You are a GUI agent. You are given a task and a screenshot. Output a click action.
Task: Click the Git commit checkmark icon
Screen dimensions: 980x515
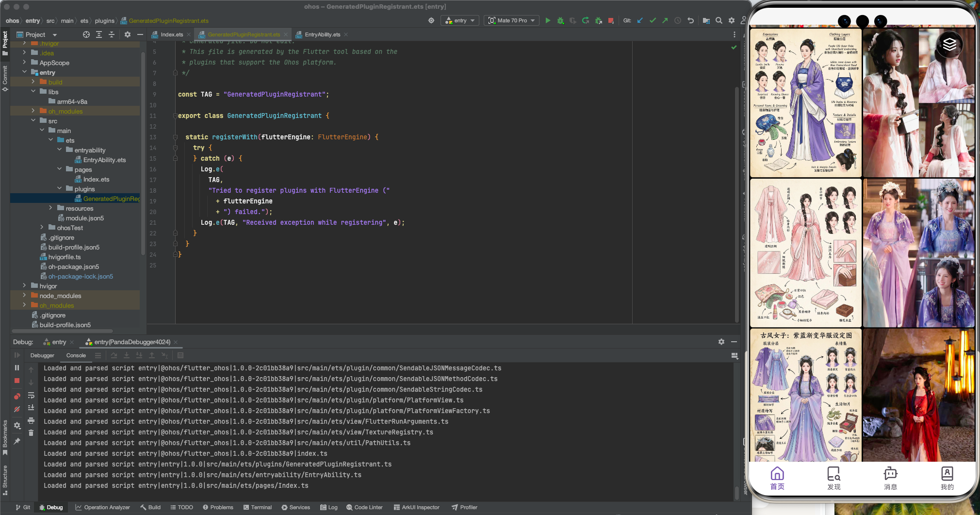(653, 20)
